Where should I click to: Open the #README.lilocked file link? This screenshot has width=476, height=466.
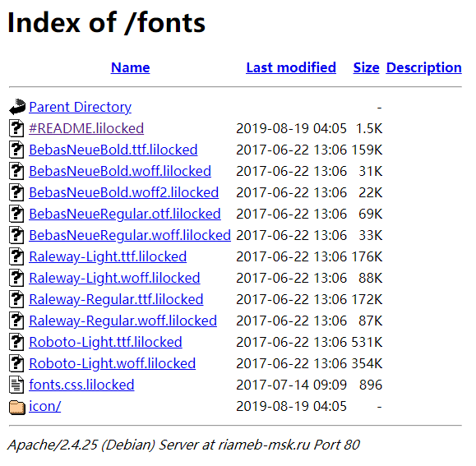point(86,128)
